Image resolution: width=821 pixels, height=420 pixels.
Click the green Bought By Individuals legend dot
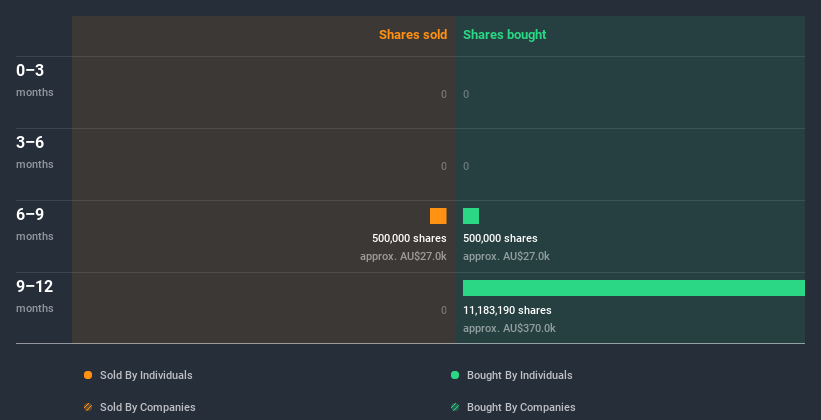[455, 375]
